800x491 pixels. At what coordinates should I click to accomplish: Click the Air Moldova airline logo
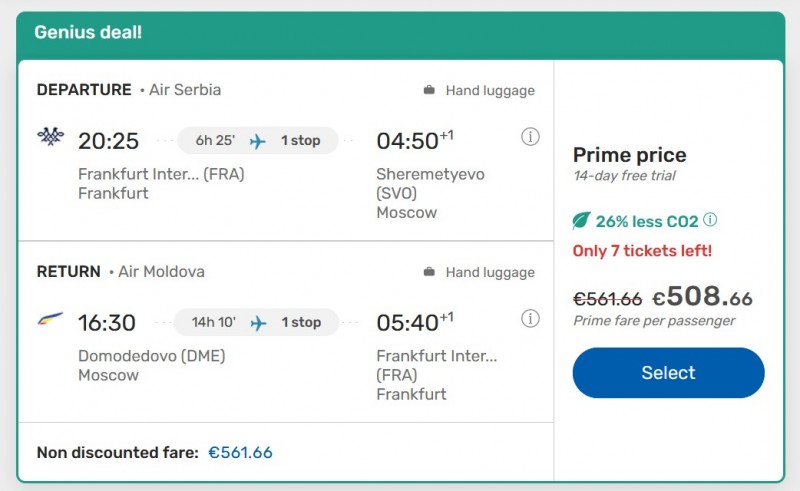pyautogui.click(x=50, y=320)
